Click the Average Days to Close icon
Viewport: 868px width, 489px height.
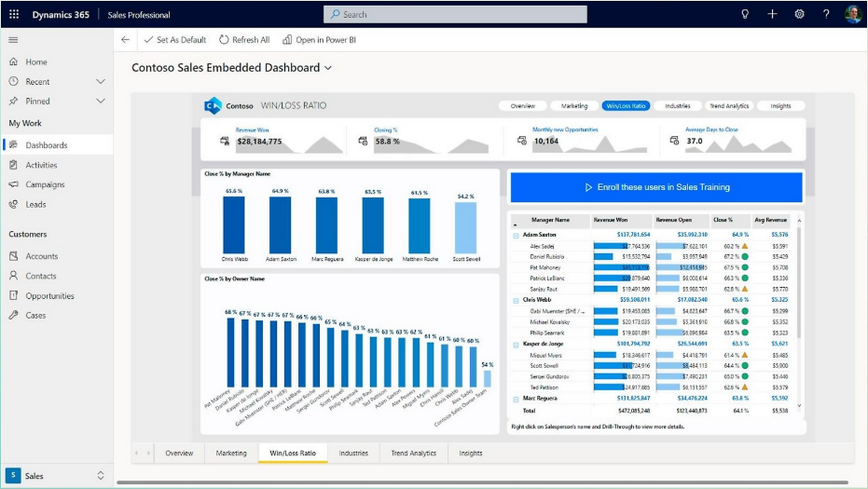tap(674, 141)
